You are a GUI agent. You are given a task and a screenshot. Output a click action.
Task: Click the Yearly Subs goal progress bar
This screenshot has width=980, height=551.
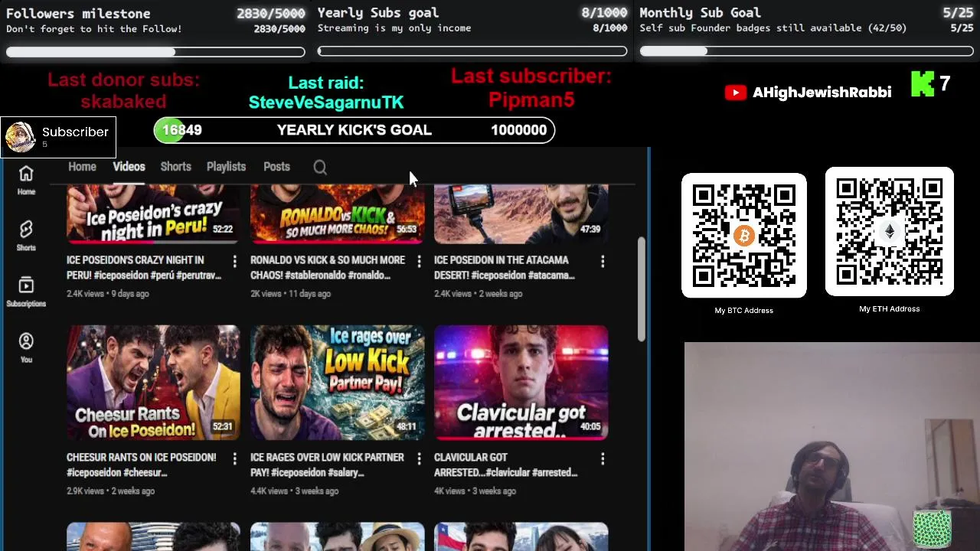[472, 52]
